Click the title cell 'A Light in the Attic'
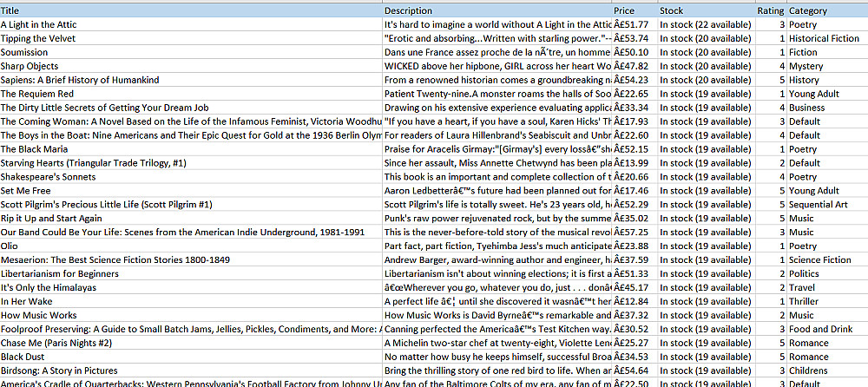This screenshot has height=387, width=868. [191, 24]
